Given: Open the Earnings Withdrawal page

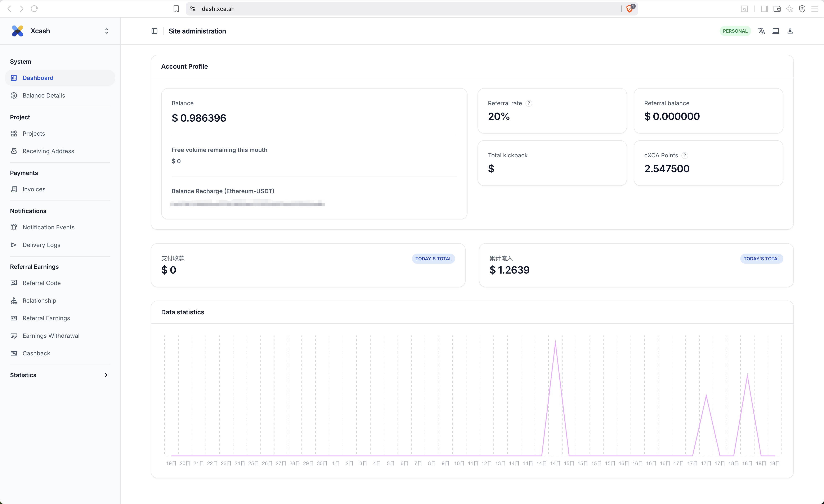Looking at the screenshot, I should tap(51, 336).
